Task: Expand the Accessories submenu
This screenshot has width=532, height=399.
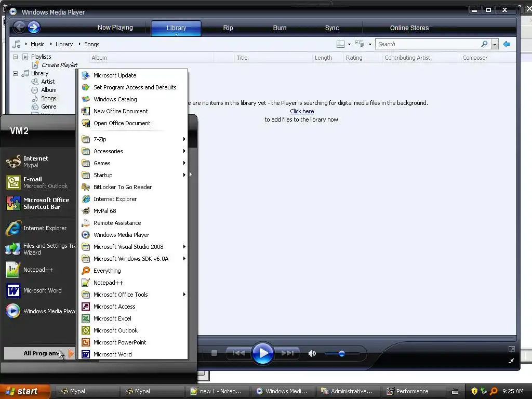Action: pyautogui.click(x=133, y=151)
